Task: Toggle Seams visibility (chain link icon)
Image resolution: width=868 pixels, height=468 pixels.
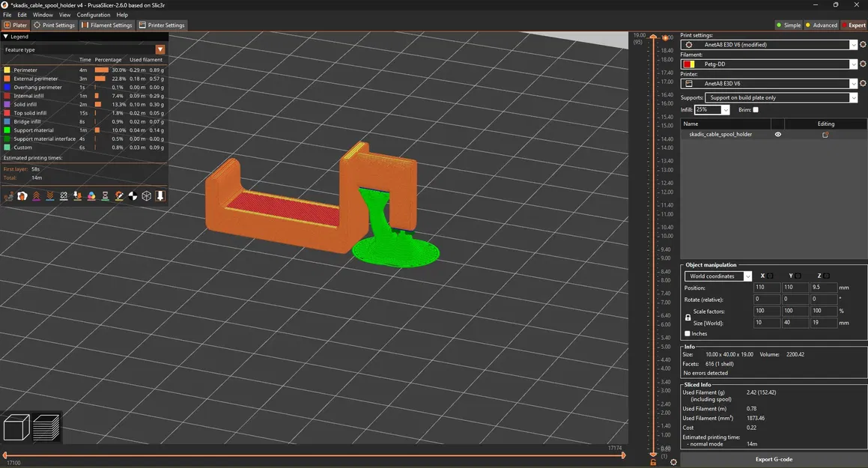Action: point(64,196)
